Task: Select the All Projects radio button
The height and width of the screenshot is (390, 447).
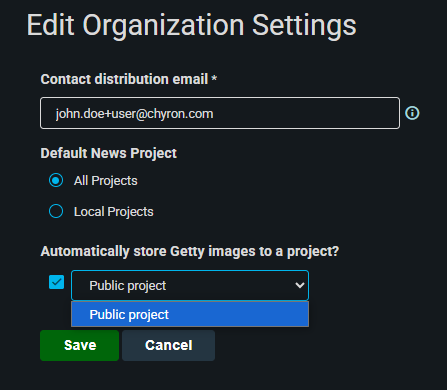Action: click(56, 180)
